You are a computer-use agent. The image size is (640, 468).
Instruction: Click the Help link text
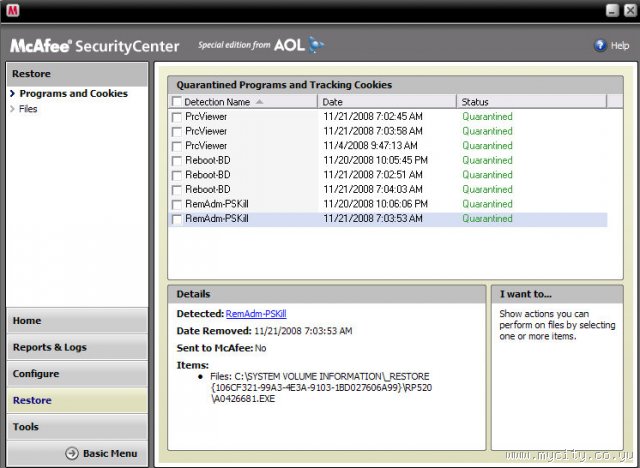click(620, 45)
